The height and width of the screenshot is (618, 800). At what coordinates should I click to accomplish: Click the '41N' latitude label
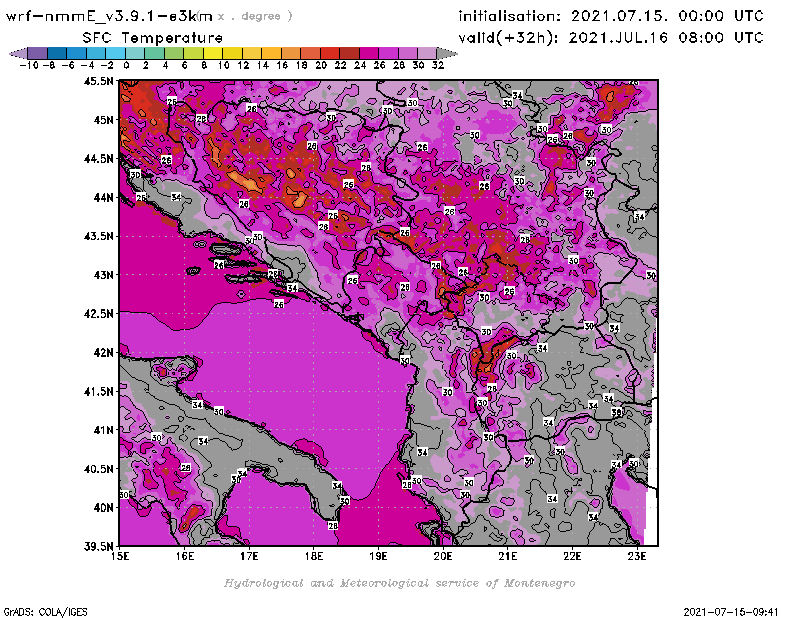(104, 430)
